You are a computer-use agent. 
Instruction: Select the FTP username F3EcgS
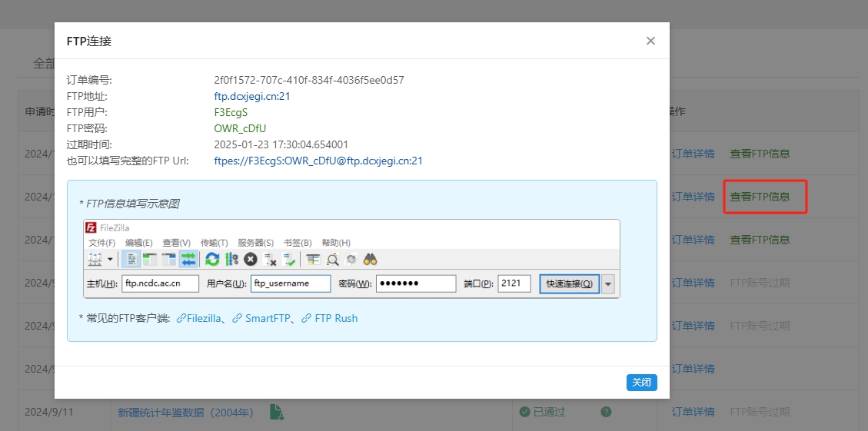[x=231, y=112]
